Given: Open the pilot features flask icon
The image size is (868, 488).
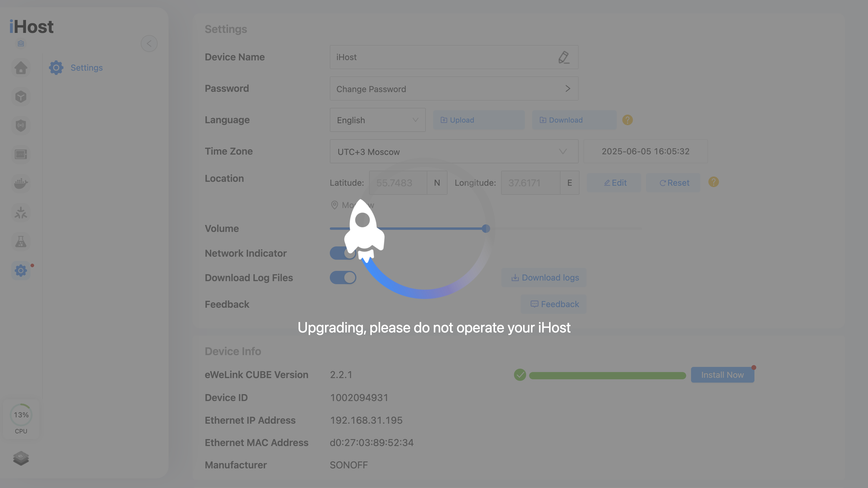Looking at the screenshot, I should [21, 241].
